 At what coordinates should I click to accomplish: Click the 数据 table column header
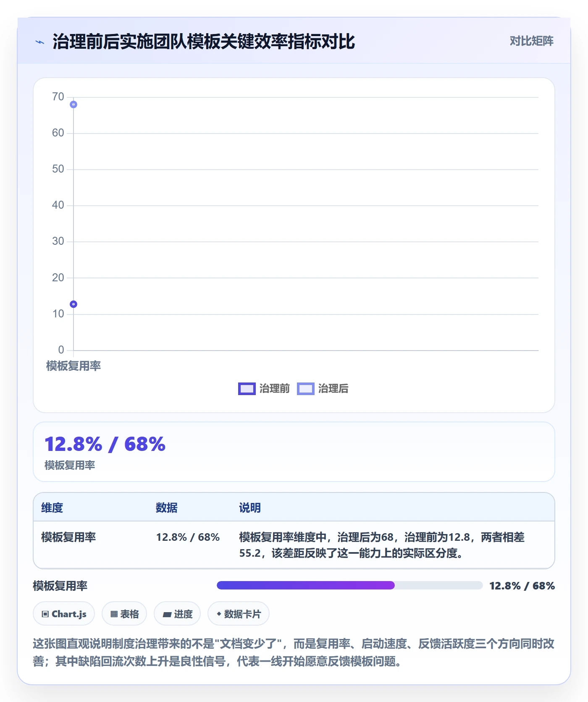(167, 508)
